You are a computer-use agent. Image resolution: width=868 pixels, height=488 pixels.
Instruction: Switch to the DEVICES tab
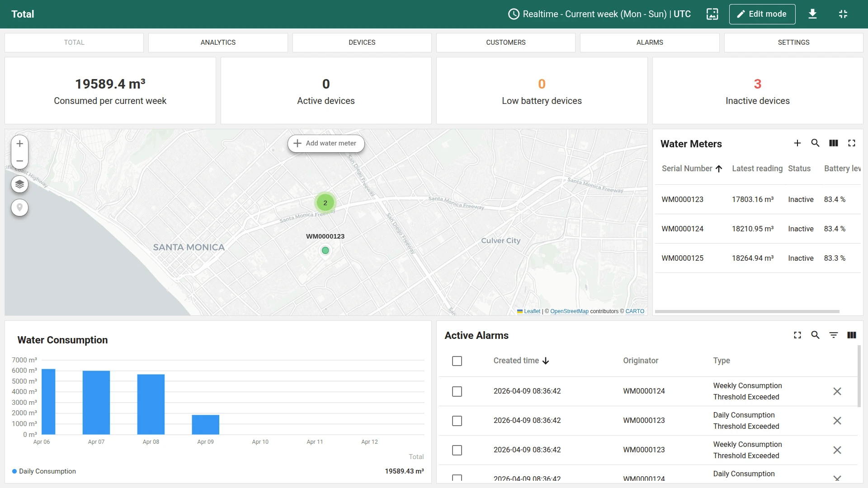(362, 42)
